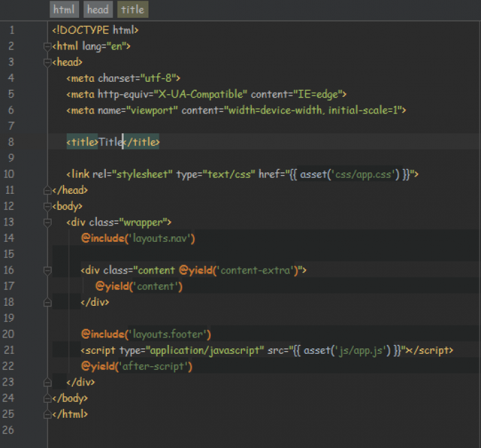
Task: Select the html breadcrumb
Action: tap(64, 10)
